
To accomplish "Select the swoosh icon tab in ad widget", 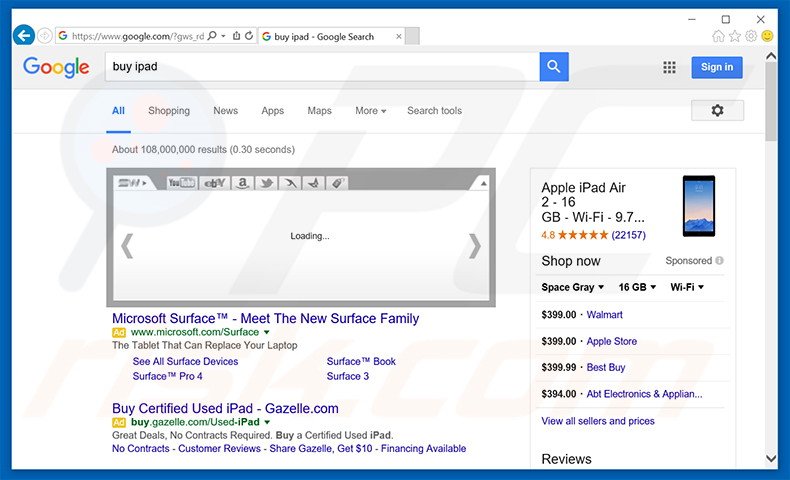I will [x=290, y=183].
